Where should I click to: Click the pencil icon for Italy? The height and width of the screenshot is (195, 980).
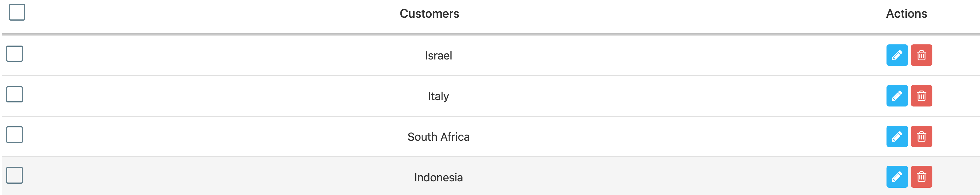(x=897, y=96)
